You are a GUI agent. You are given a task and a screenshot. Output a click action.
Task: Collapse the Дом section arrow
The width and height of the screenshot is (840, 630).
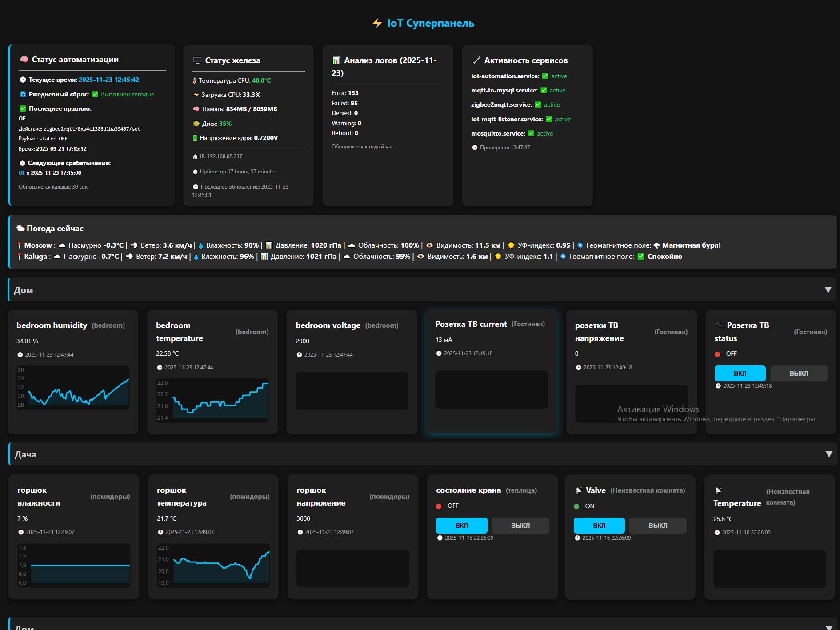pos(828,290)
